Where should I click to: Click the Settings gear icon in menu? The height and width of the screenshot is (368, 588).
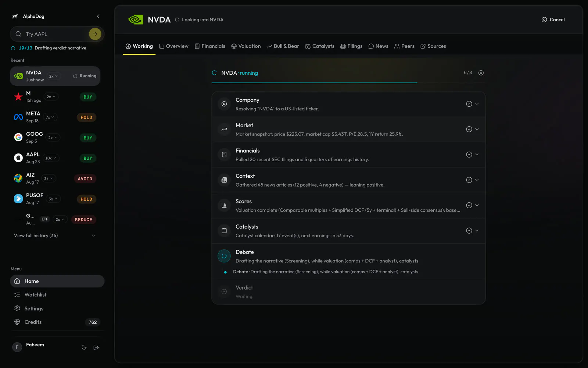pos(17,308)
